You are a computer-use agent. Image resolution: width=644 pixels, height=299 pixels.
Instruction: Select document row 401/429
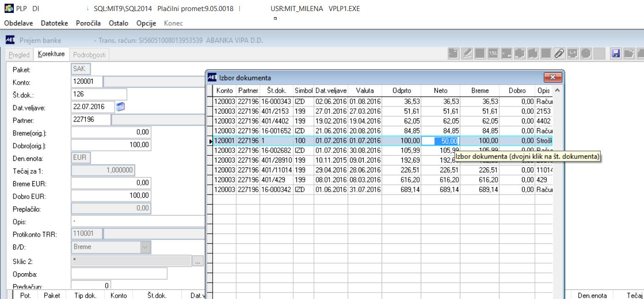tap(383, 180)
